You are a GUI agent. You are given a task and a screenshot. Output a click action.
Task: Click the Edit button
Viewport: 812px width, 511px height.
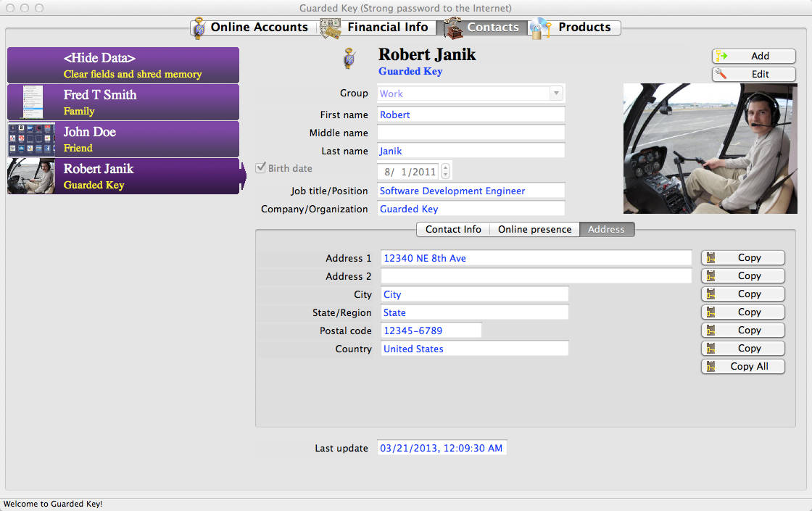click(x=753, y=74)
